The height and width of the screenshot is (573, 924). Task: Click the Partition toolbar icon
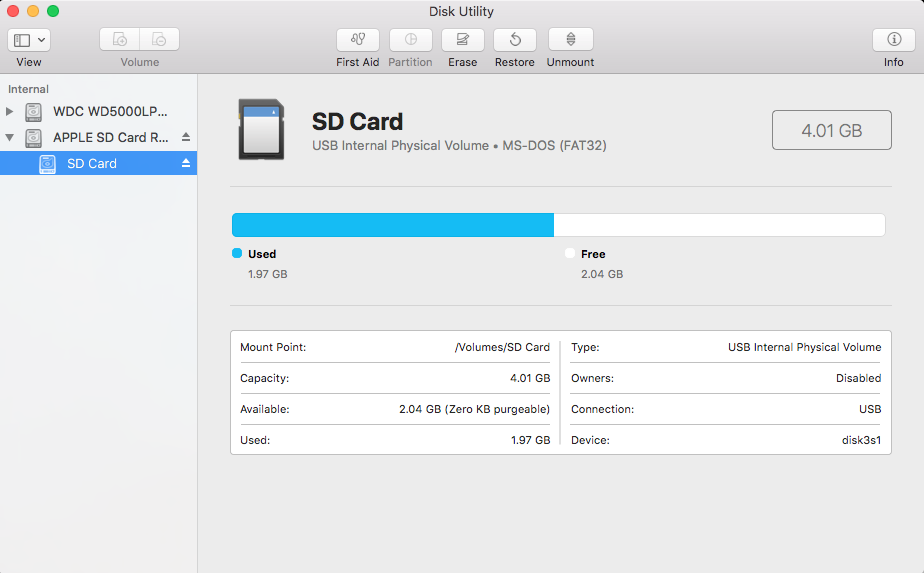point(410,40)
